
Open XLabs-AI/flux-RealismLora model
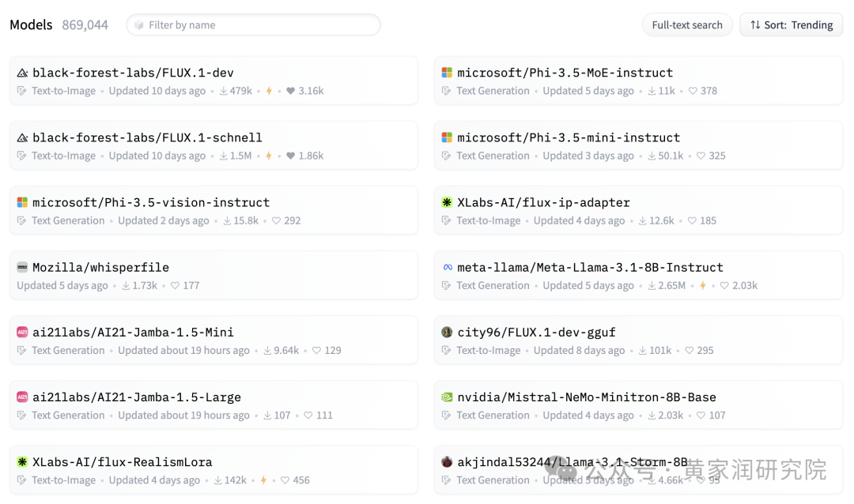(122, 461)
